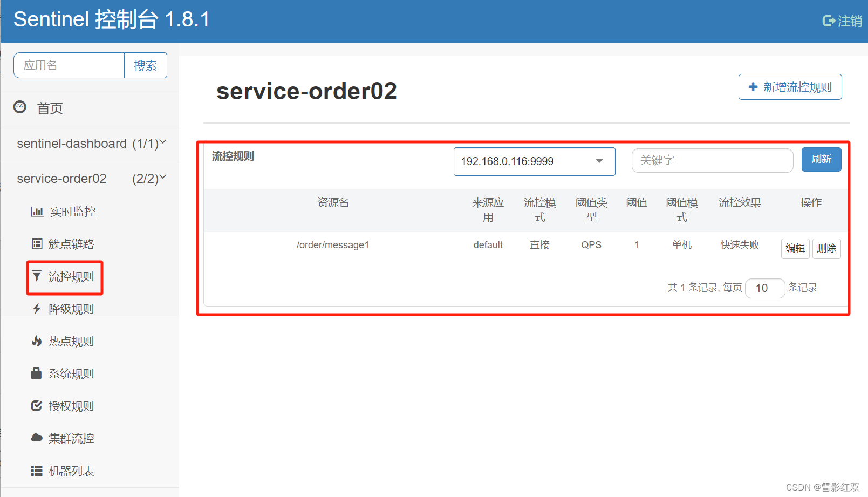Open 热点规则 page

pos(71,341)
